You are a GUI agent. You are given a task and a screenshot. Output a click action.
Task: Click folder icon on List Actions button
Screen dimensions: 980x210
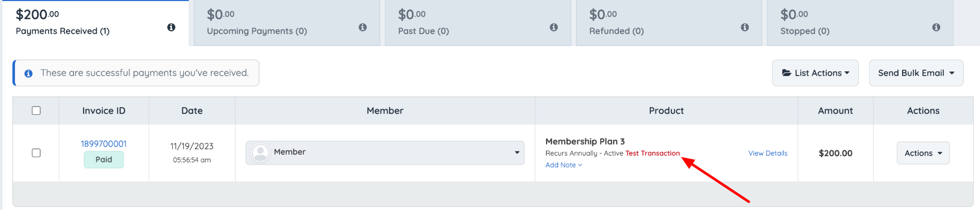click(786, 73)
